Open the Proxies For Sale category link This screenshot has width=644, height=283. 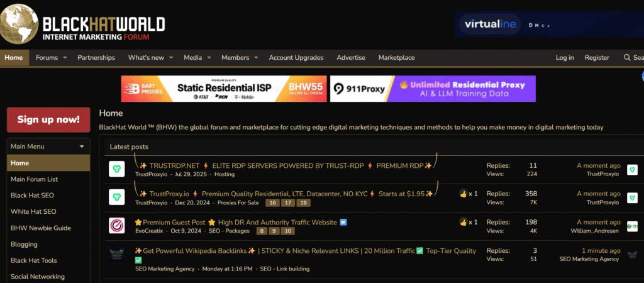pyautogui.click(x=238, y=203)
